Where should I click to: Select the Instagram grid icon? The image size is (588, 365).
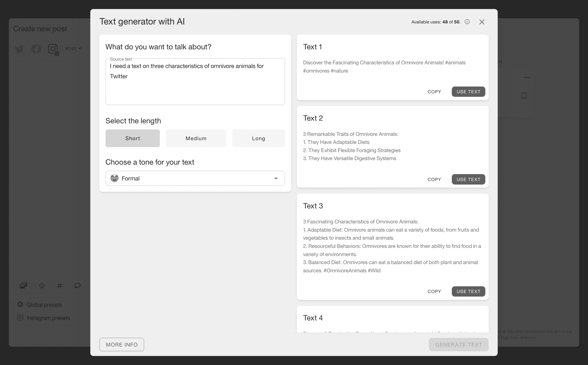[53, 49]
